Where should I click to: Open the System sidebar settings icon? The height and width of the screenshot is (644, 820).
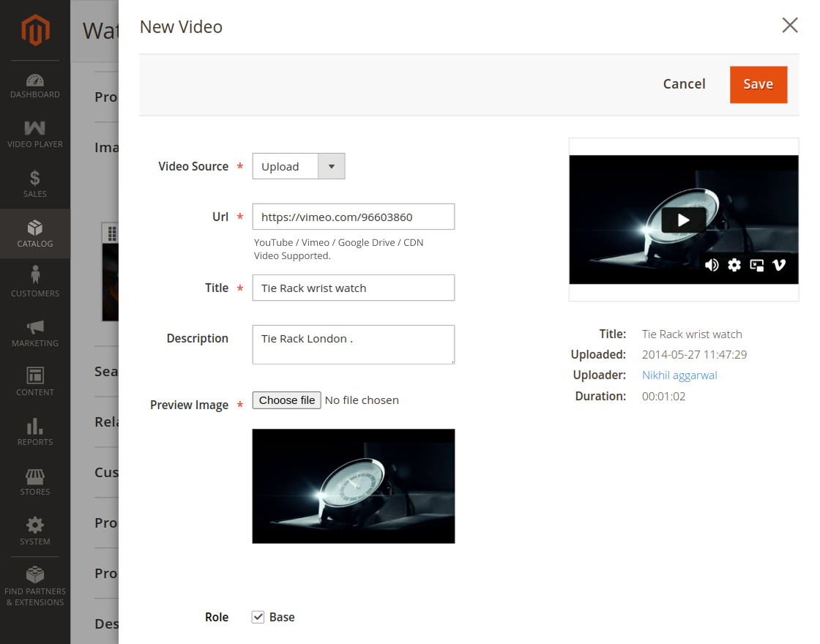[34, 525]
